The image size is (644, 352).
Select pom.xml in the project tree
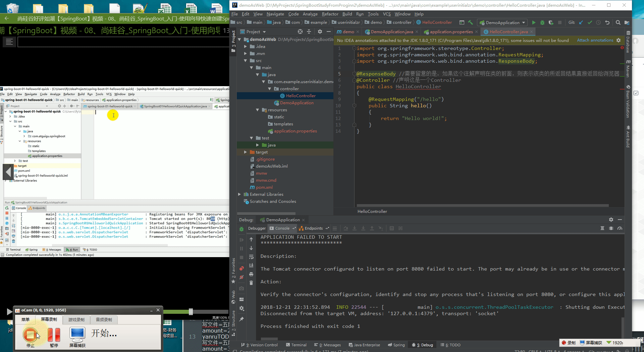tap(264, 187)
